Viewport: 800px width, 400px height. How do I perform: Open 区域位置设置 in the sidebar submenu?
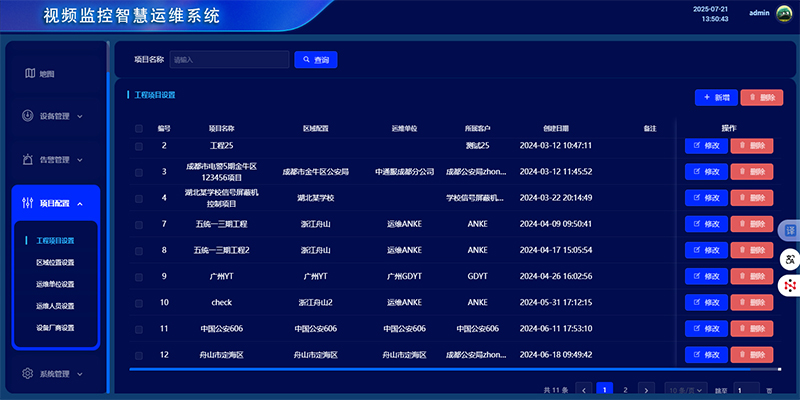(x=55, y=262)
